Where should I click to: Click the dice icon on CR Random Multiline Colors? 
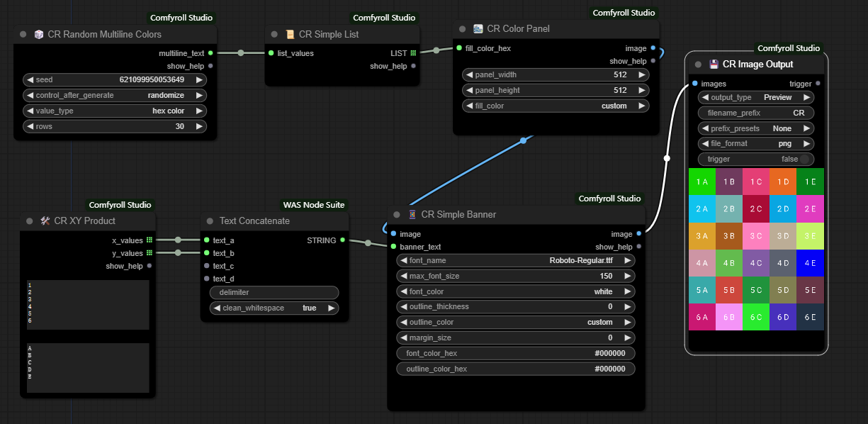39,34
